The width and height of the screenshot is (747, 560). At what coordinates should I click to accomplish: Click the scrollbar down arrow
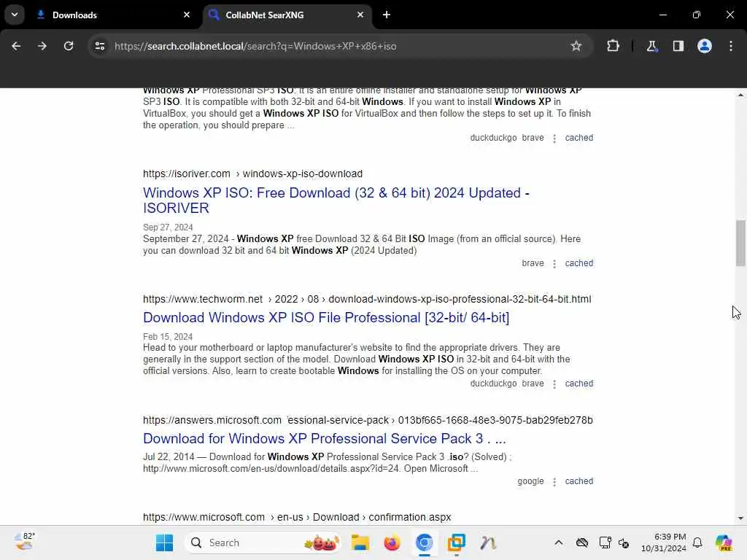pos(740,518)
